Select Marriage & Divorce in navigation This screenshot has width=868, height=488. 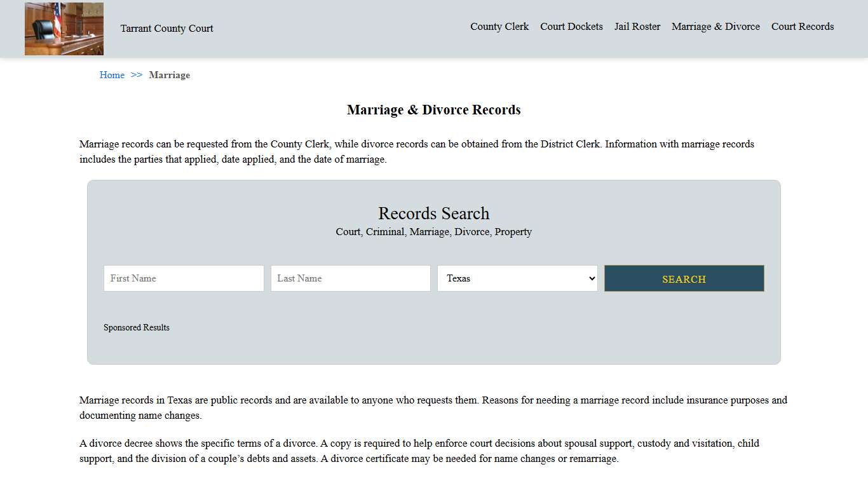(x=715, y=27)
